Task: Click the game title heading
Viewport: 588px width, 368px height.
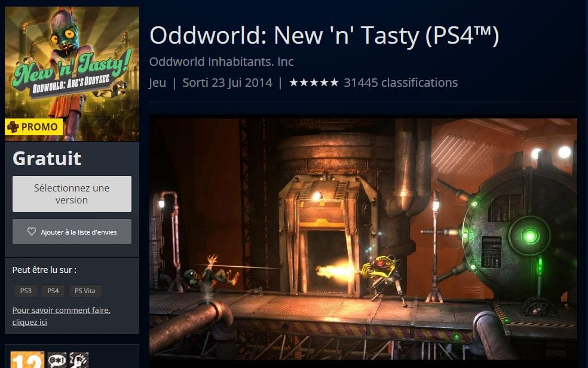Action: 324,35
